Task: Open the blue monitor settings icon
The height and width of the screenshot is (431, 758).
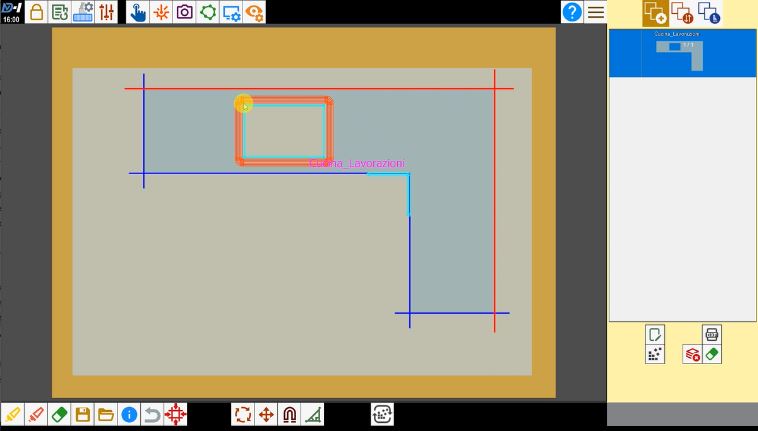Action: pos(231,12)
